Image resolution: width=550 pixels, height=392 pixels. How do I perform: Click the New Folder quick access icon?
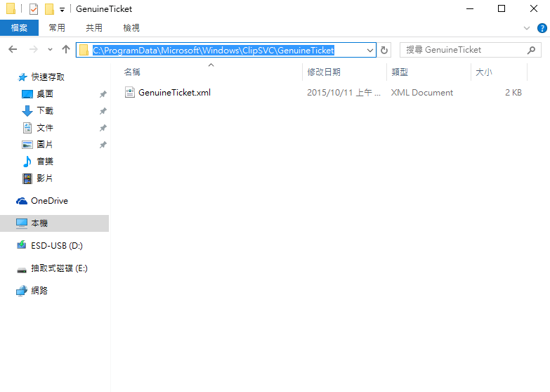click(49, 8)
